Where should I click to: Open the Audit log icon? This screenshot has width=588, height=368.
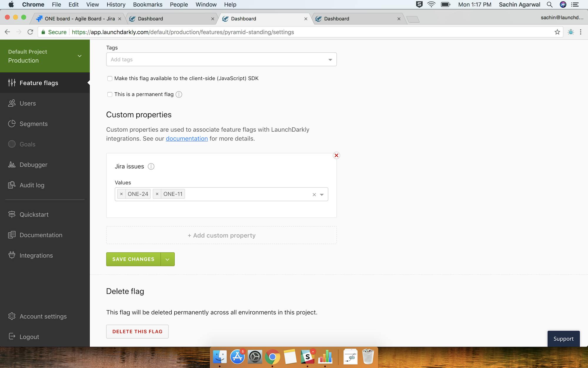coord(12,185)
